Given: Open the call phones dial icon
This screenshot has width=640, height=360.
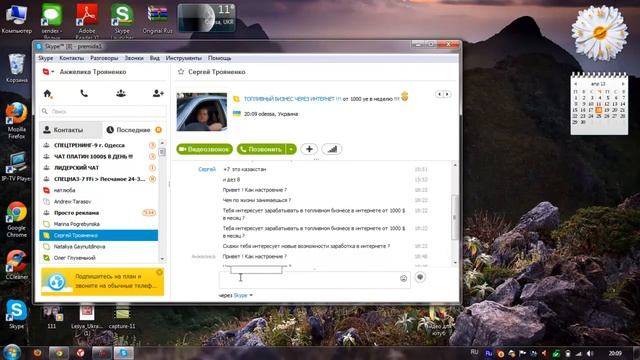Looking at the screenshot, I should pyautogui.click(x=84, y=94).
